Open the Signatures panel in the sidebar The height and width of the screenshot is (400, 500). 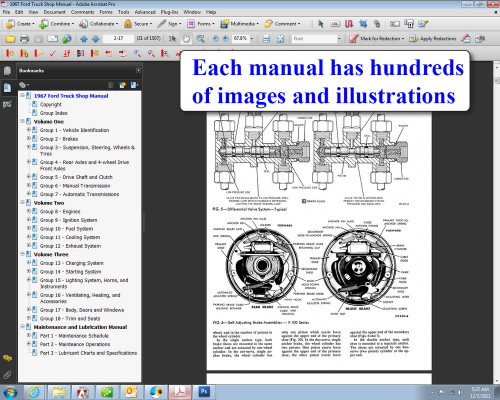tap(7, 105)
